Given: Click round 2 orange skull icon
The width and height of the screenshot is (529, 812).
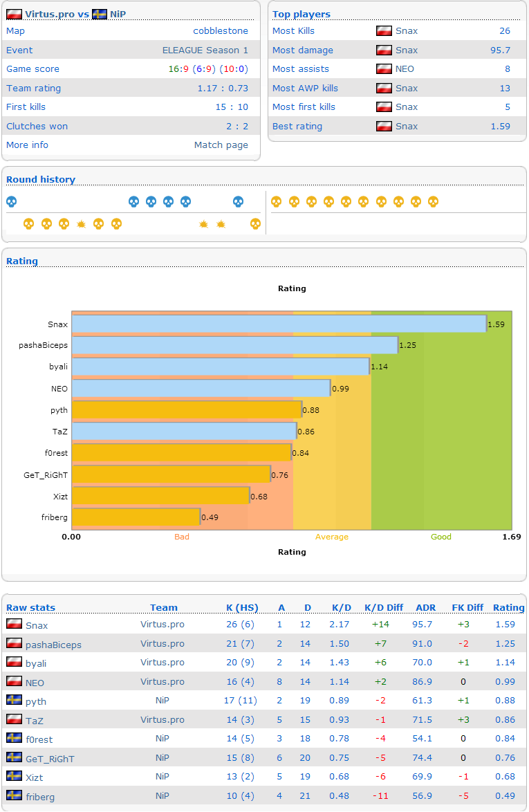Looking at the screenshot, I should [29, 223].
